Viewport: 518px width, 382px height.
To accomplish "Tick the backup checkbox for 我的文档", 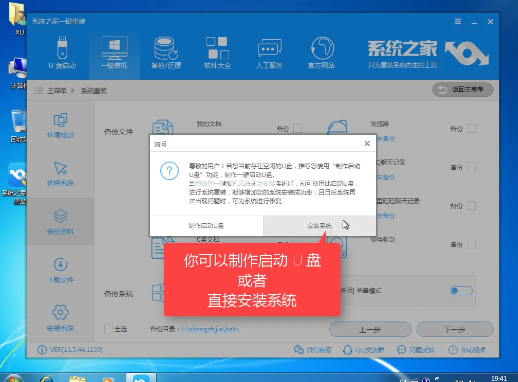I will 298,128.
